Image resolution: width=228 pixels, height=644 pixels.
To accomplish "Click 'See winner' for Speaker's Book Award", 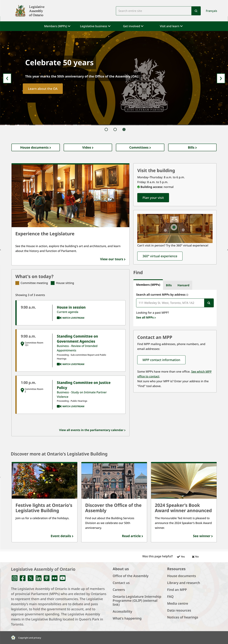I will point(203,536).
